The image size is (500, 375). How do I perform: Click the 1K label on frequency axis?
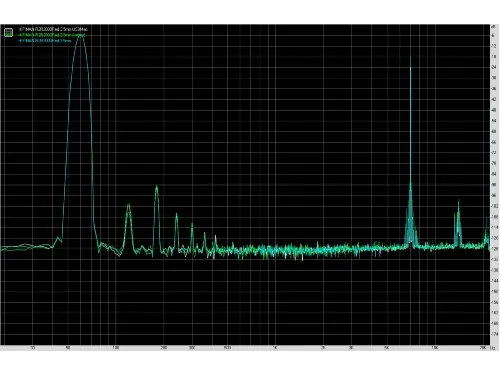[x=275, y=348]
